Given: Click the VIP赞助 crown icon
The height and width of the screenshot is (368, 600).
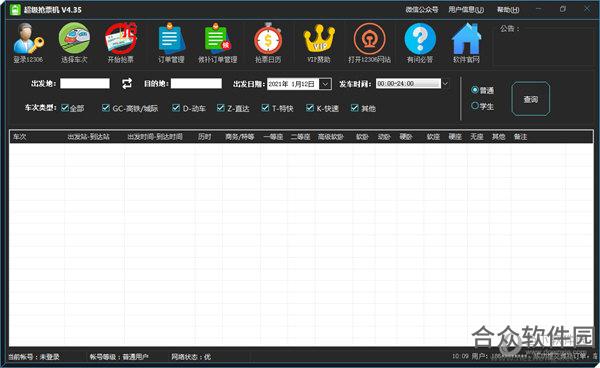Looking at the screenshot, I should click(x=319, y=42).
